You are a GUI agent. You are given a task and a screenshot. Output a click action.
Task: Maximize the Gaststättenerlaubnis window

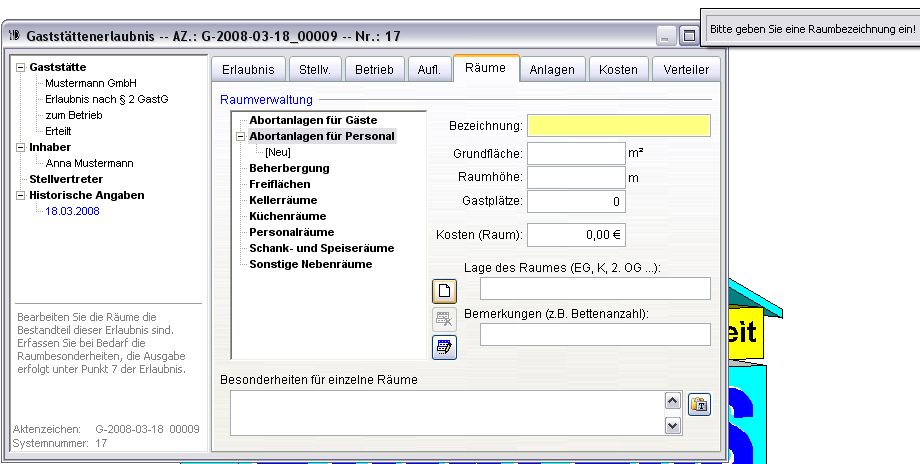tap(689, 36)
